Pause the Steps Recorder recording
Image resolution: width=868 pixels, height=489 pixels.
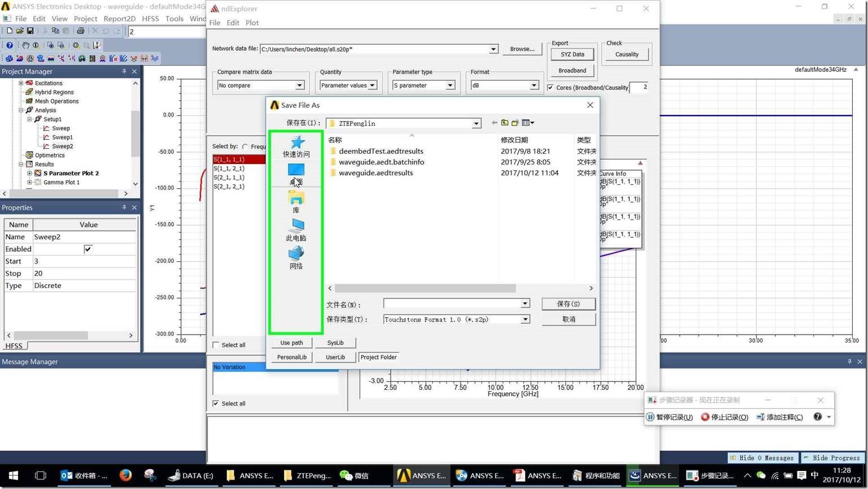tap(670, 417)
